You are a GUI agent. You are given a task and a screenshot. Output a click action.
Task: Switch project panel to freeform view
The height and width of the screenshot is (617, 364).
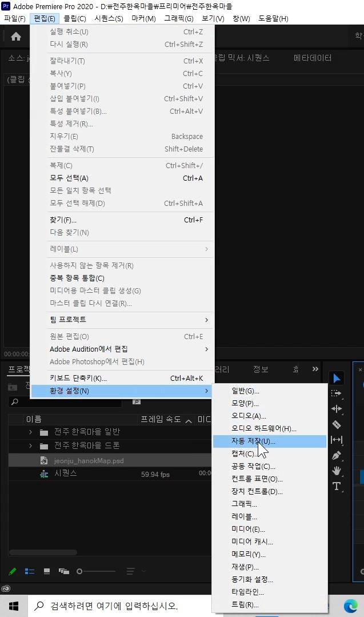coord(63,571)
